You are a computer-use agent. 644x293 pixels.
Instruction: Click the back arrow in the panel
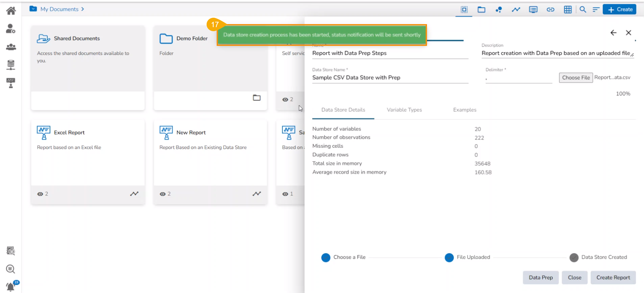613,32
